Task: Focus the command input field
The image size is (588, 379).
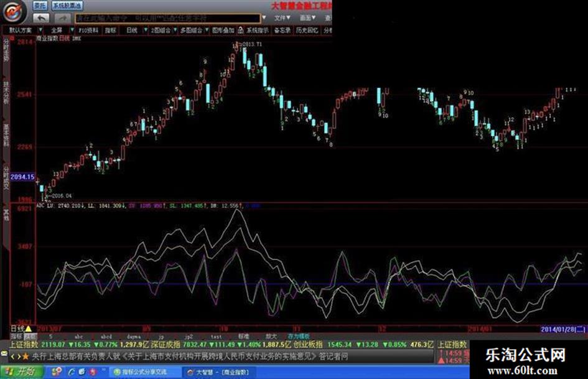Action: [167, 18]
